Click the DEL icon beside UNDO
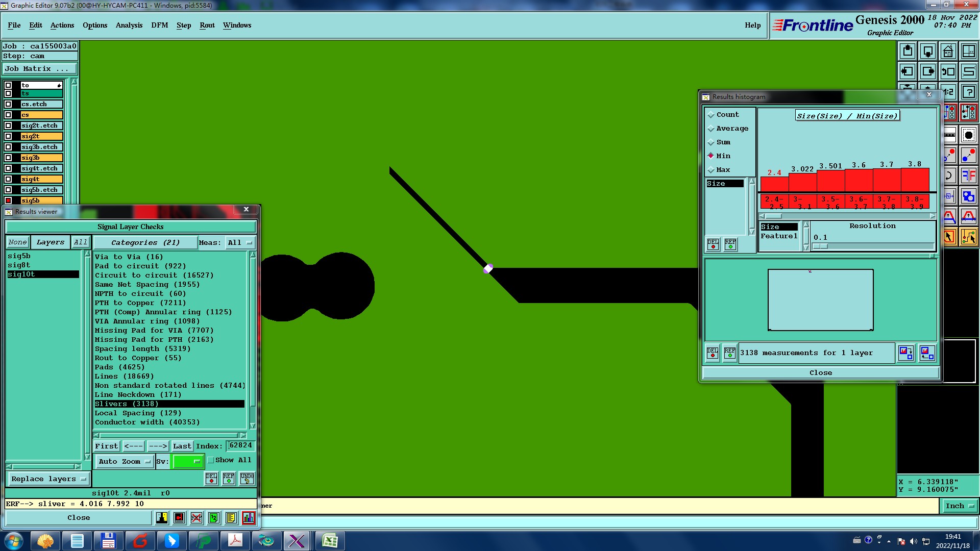Image resolution: width=980 pixels, height=551 pixels. click(211, 479)
